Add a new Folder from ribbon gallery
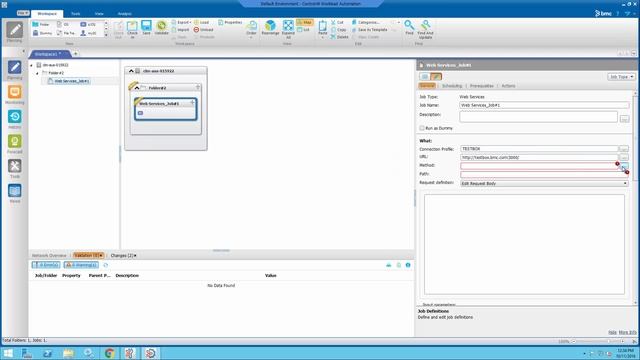640x360 pixels. coord(41,24)
